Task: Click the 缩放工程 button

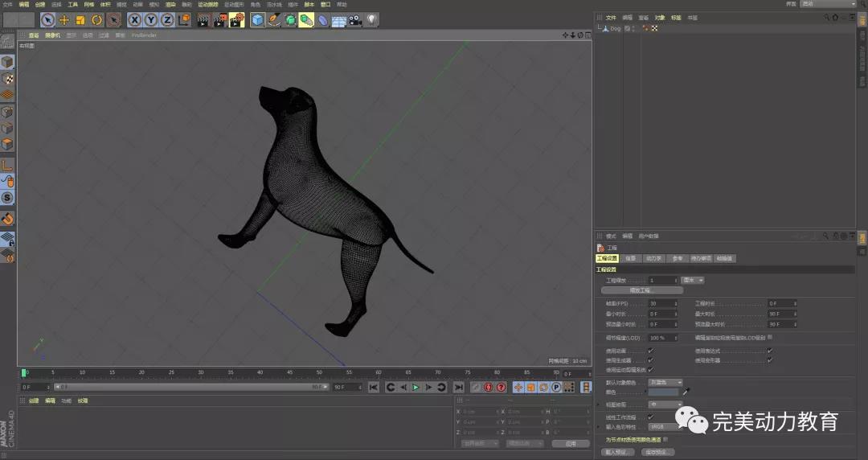Action: pyautogui.click(x=641, y=290)
